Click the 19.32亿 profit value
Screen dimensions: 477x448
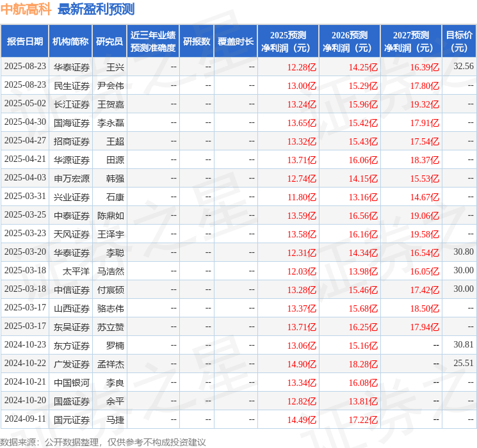coord(424,104)
